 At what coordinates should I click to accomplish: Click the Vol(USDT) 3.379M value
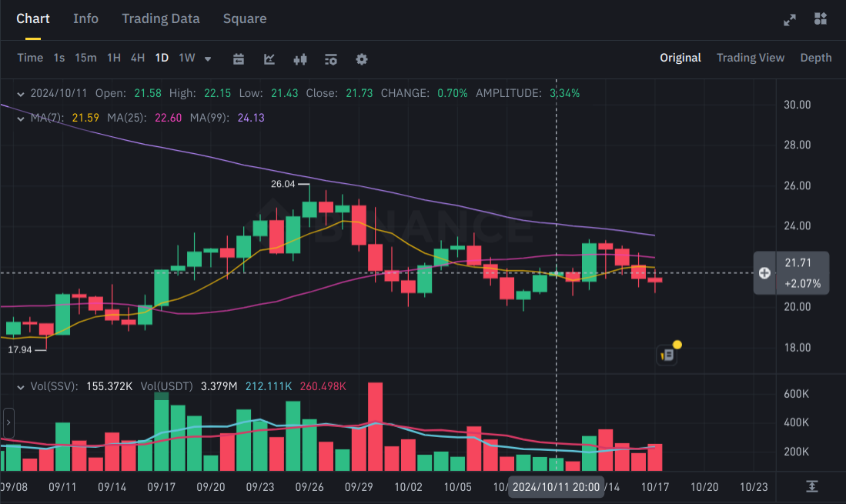point(219,386)
